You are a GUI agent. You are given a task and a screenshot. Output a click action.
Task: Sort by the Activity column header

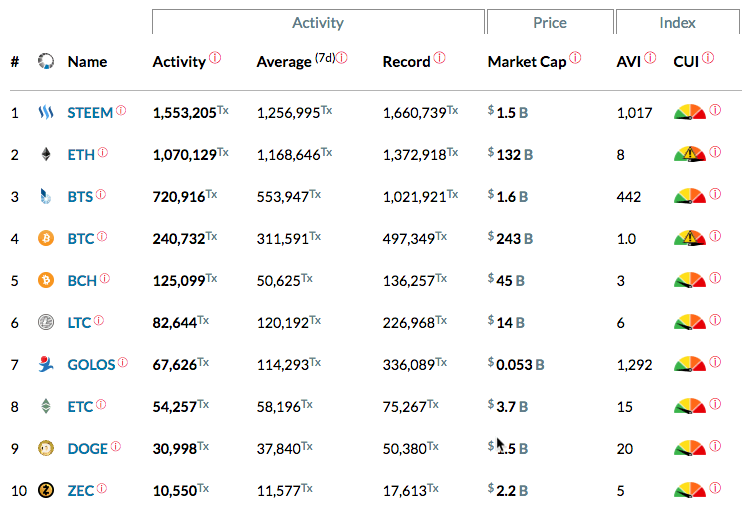179,62
